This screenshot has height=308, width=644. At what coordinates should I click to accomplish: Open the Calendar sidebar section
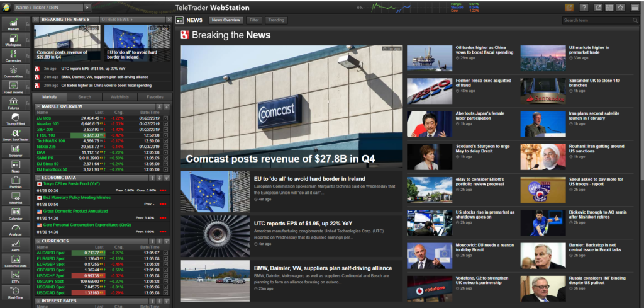tap(16, 214)
